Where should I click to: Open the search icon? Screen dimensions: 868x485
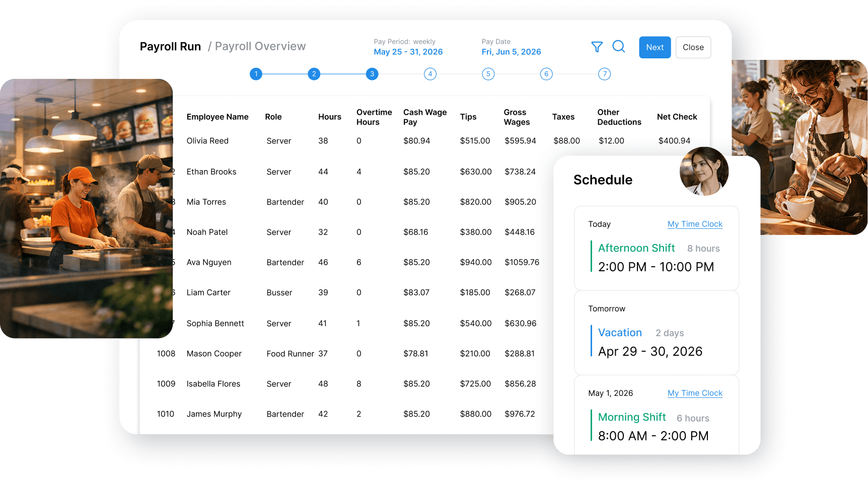click(619, 47)
